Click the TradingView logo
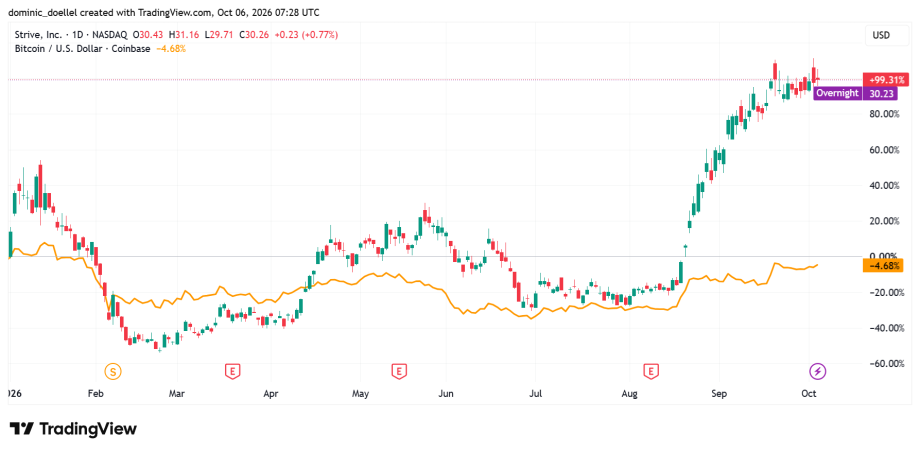The image size is (920, 453). pyautogui.click(x=74, y=429)
